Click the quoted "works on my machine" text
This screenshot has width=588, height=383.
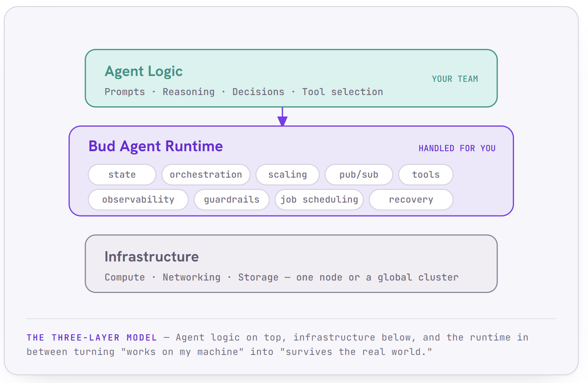(x=183, y=352)
